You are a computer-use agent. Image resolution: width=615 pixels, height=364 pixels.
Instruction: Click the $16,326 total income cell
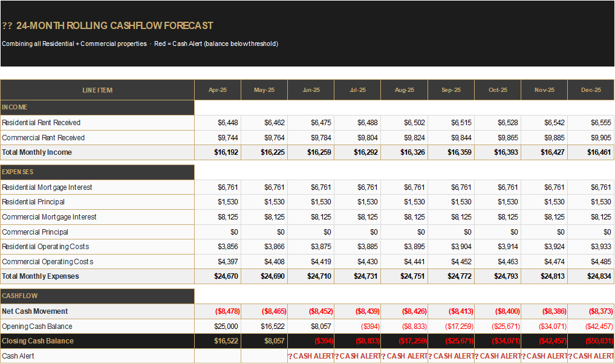pyautogui.click(x=405, y=152)
